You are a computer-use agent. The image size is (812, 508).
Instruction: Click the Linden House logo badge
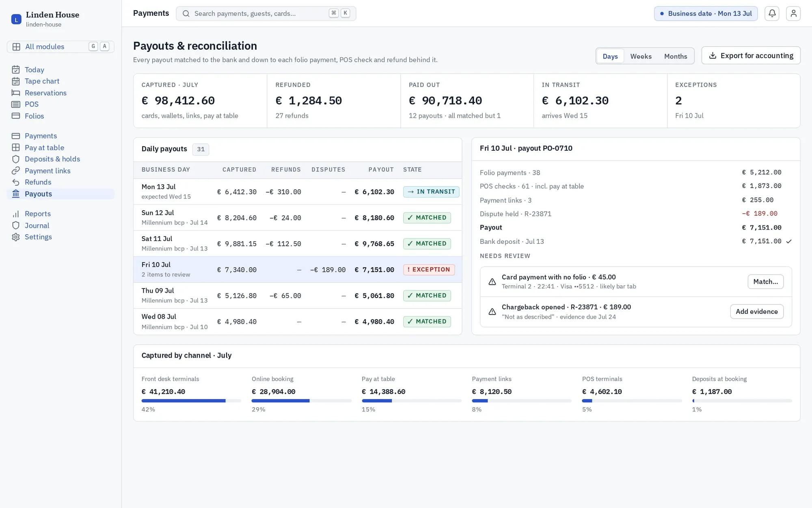16,19
